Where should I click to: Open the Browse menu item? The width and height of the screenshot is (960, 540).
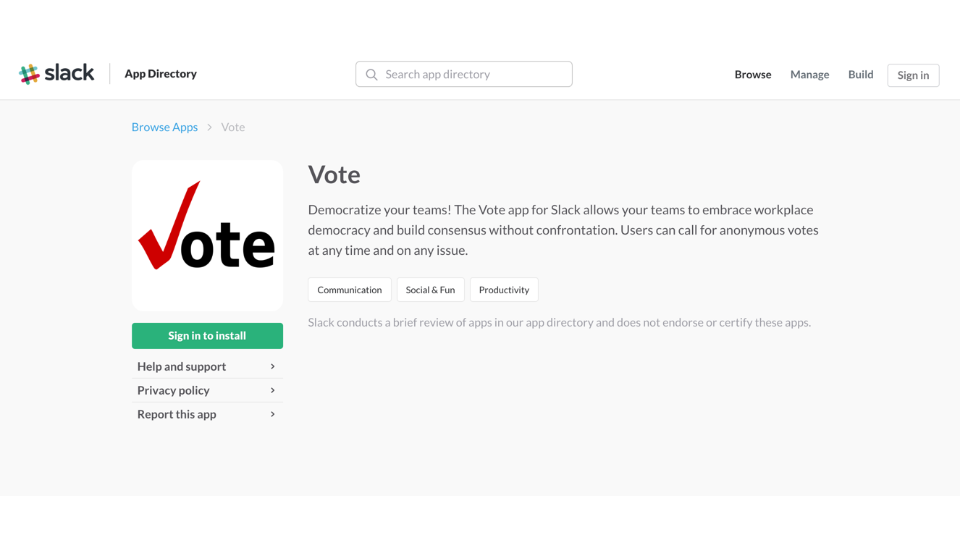(753, 75)
